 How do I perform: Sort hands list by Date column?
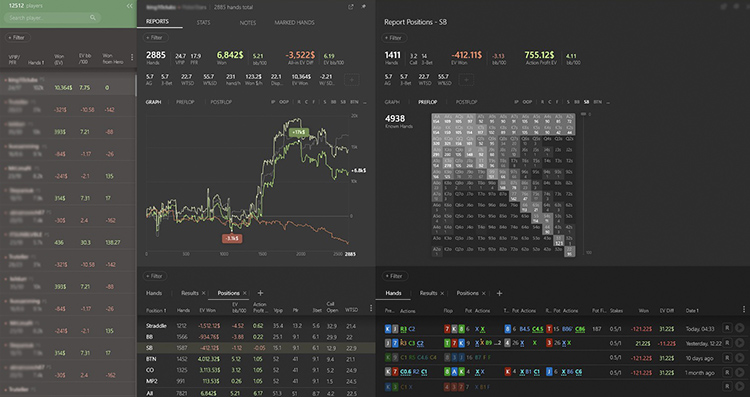(x=692, y=310)
